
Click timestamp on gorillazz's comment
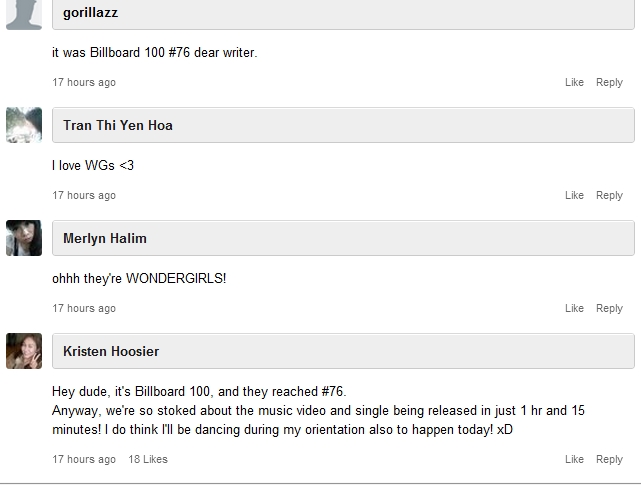[84, 82]
